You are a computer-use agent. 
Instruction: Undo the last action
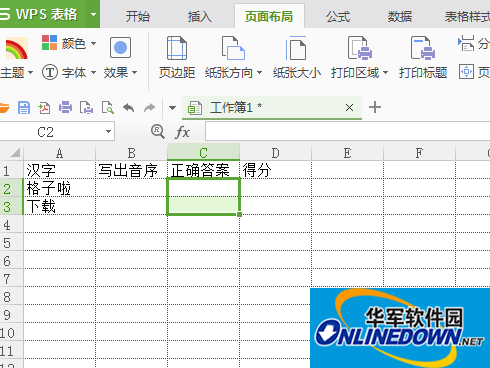pos(129,108)
